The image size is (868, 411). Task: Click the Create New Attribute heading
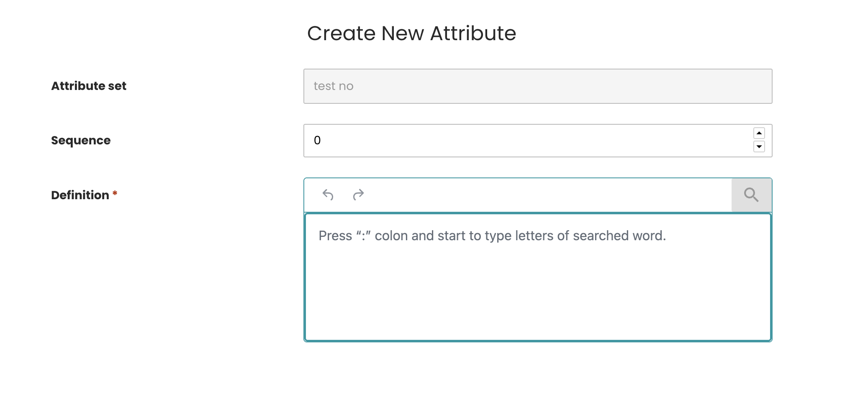tap(411, 33)
